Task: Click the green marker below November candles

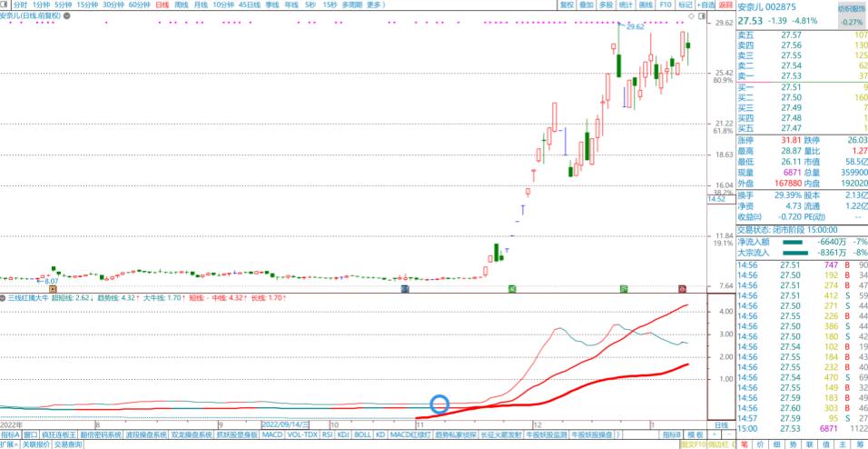Action: (512, 289)
